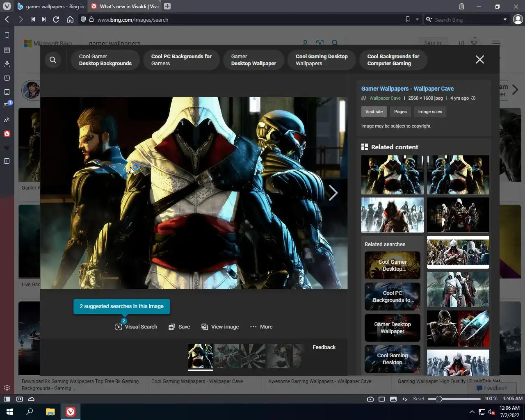Open the shield tracker blocker icon

click(x=83, y=19)
